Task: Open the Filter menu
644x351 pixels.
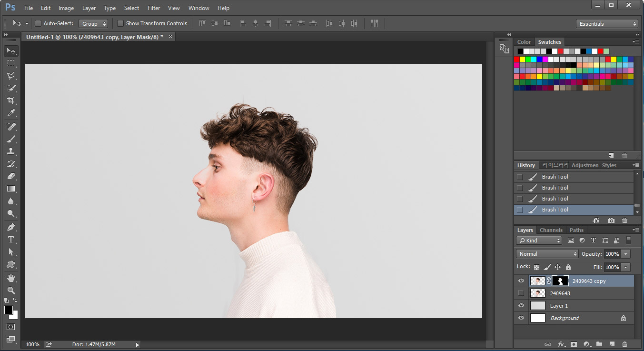Action: coord(154,8)
